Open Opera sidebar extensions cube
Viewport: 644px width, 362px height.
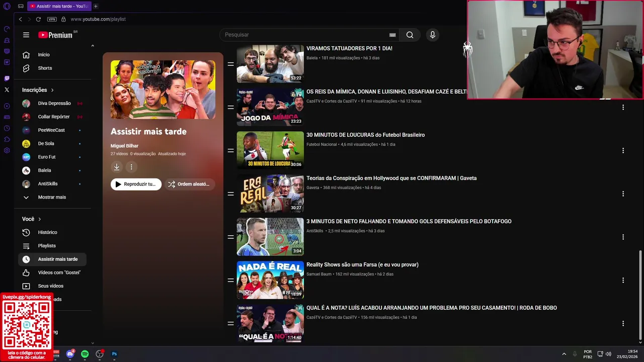pyautogui.click(x=7, y=139)
